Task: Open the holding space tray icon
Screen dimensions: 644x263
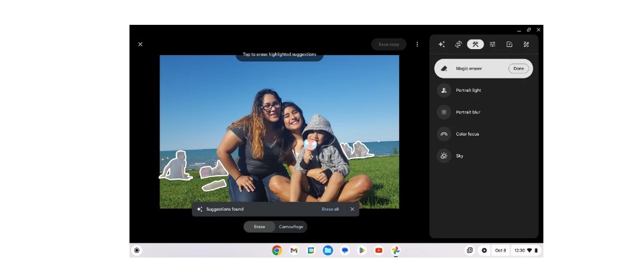Action: [470, 250]
